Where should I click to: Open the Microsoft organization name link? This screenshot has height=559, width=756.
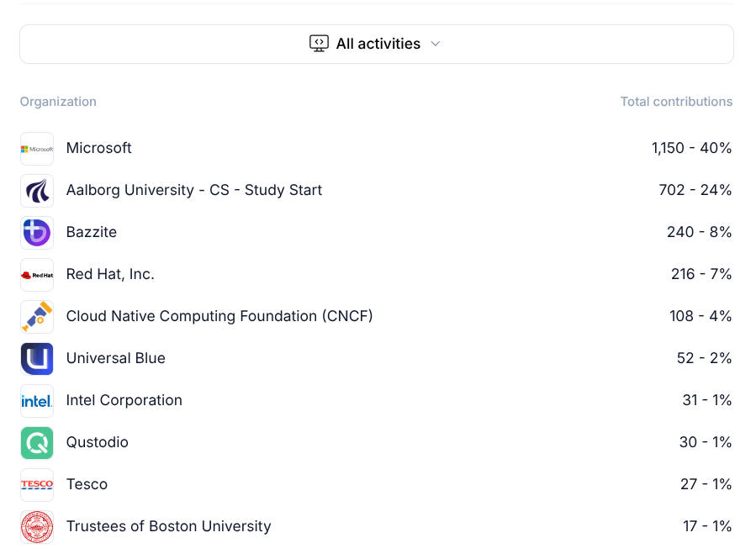[99, 148]
